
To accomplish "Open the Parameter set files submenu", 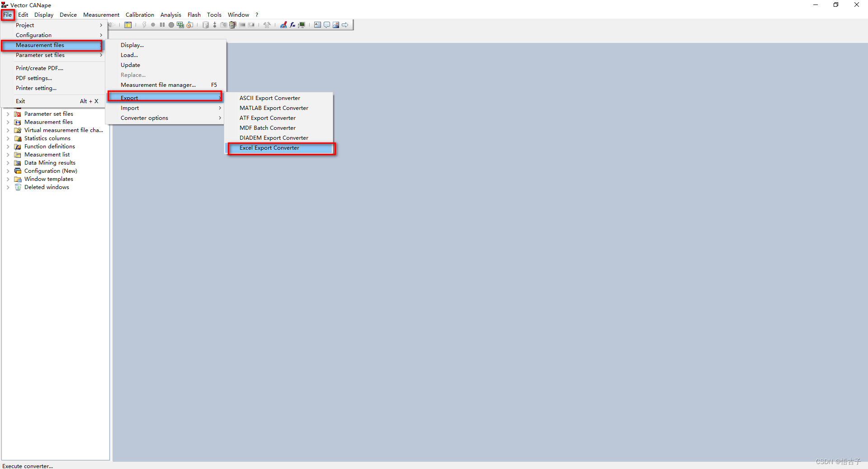I will coord(53,55).
